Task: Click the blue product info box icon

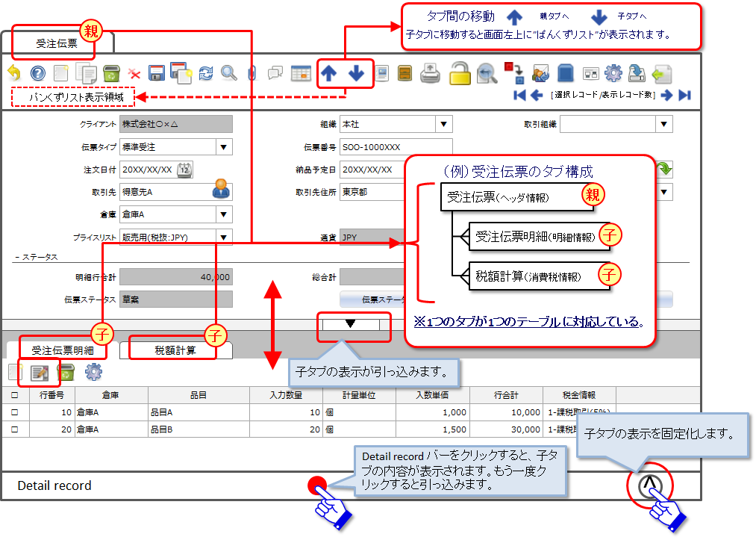Action: (565, 73)
